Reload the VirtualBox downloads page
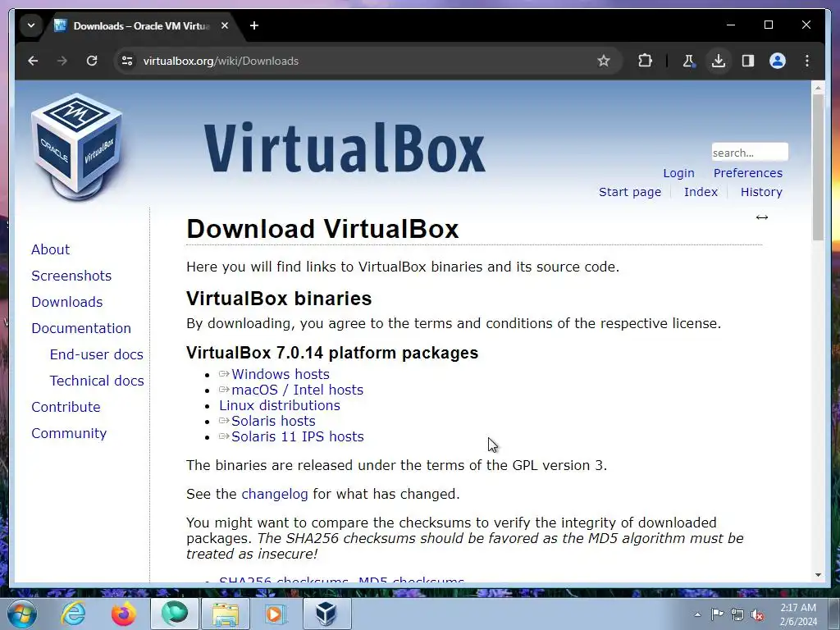 click(92, 61)
